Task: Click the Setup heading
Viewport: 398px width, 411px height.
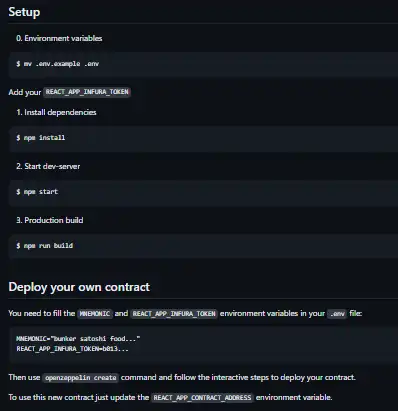Action: click(24, 12)
